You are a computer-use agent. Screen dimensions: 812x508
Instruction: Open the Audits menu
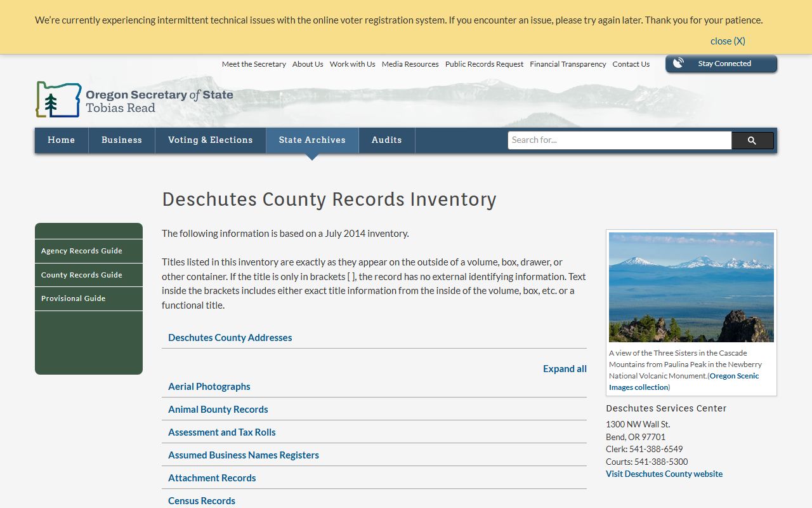[387, 140]
